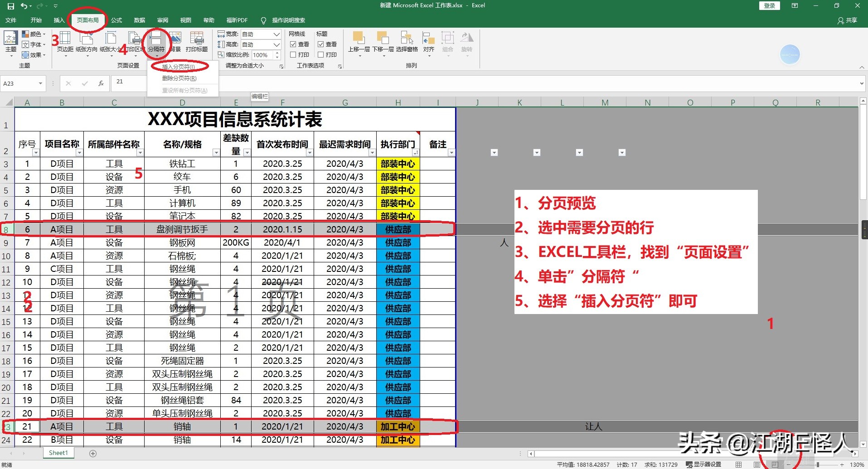Switch to the 视图 (View) ribbon tab

click(x=185, y=20)
